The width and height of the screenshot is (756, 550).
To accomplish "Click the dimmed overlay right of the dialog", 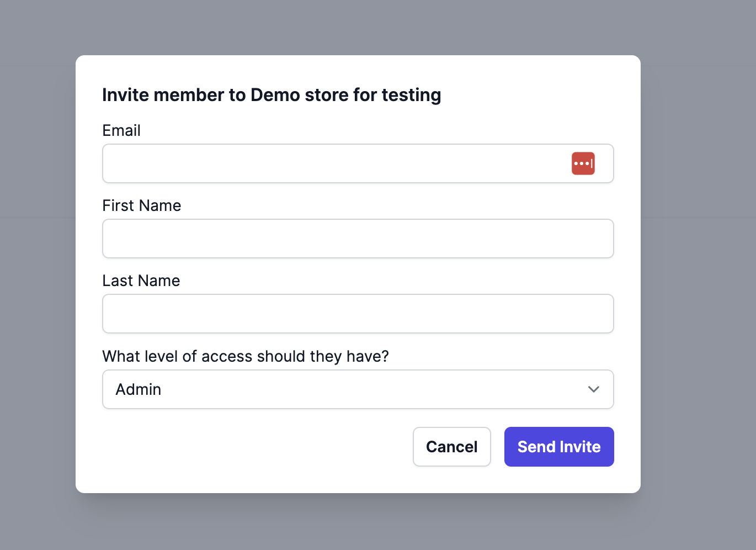I will 698,276.
